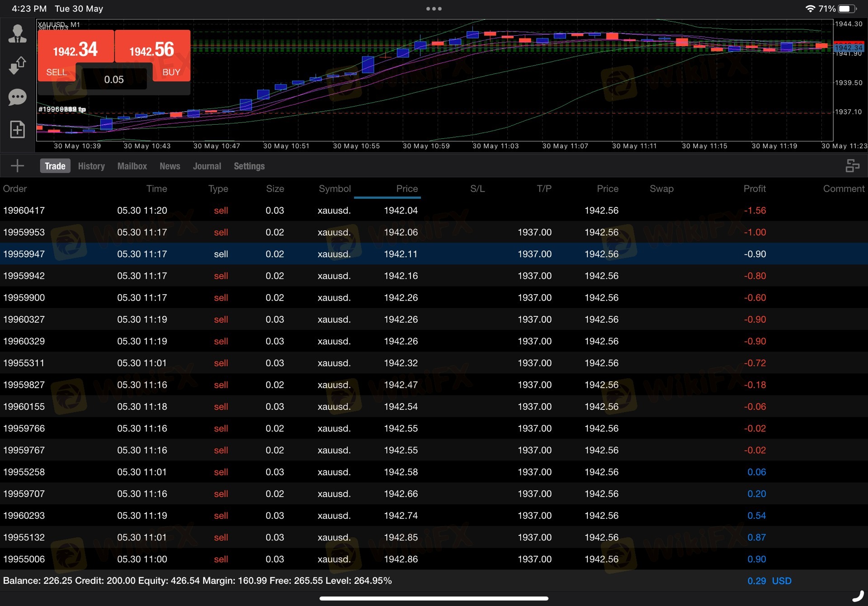This screenshot has width=868, height=606.
Task: Tap the three-dot multitasking menu at top
Action: [x=434, y=9]
